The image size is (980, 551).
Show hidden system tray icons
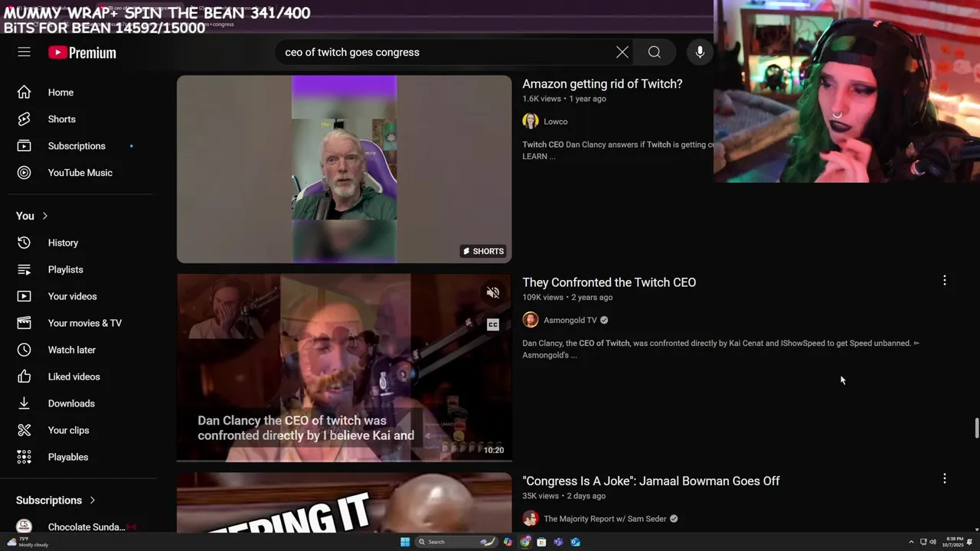(911, 542)
